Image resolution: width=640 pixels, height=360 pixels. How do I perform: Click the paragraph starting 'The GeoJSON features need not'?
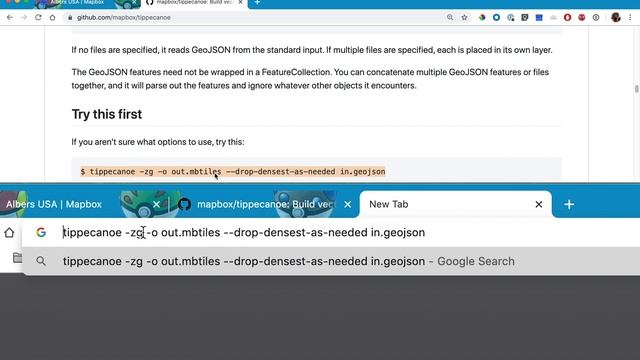[310, 79]
